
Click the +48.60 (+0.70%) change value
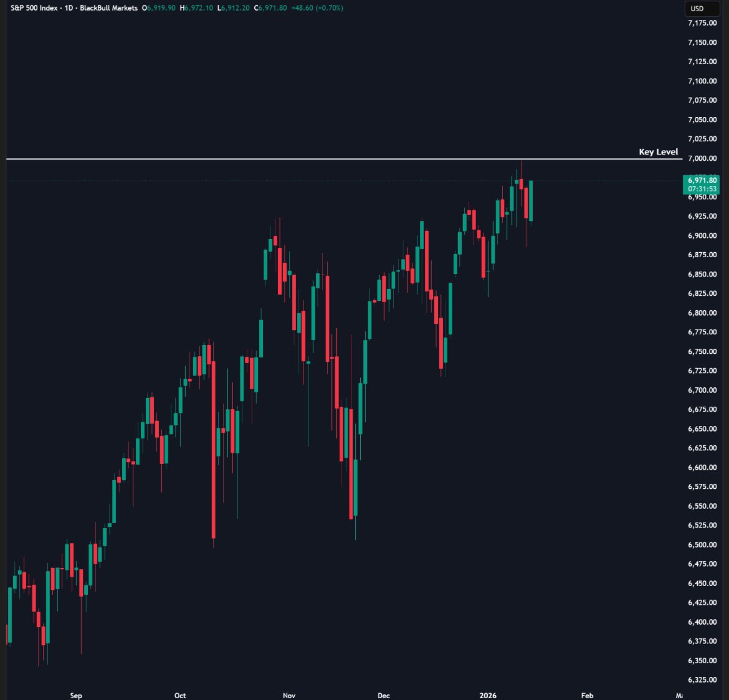tap(317, 8)
